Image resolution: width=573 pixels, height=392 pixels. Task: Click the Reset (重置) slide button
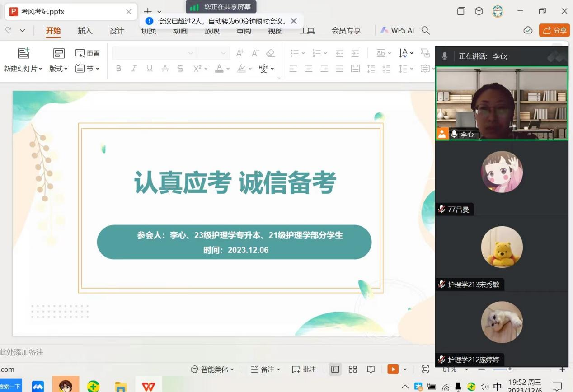tap(88, 53)
